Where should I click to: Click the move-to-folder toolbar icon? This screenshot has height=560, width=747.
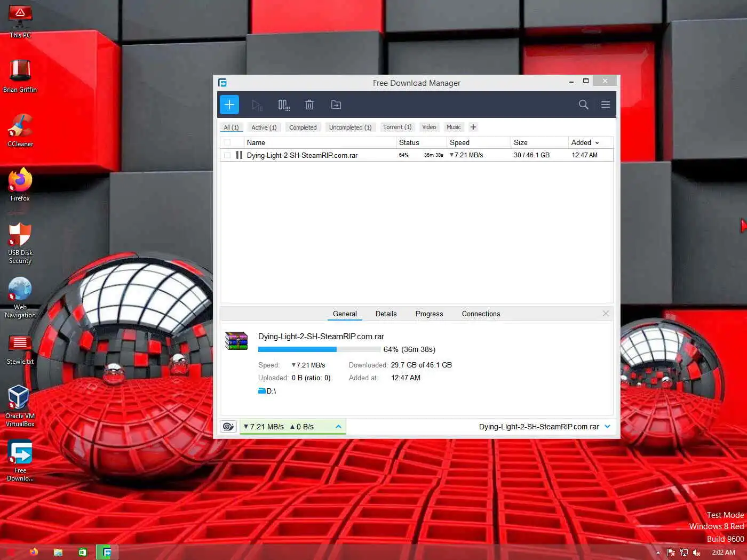[336, 105]
